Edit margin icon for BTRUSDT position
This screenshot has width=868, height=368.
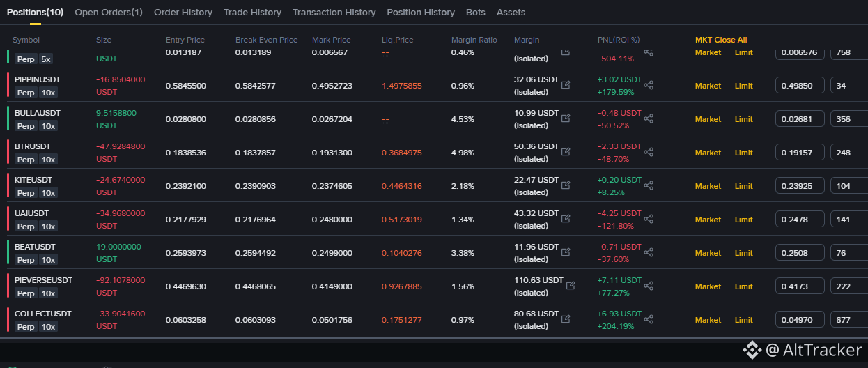[566, 152]
